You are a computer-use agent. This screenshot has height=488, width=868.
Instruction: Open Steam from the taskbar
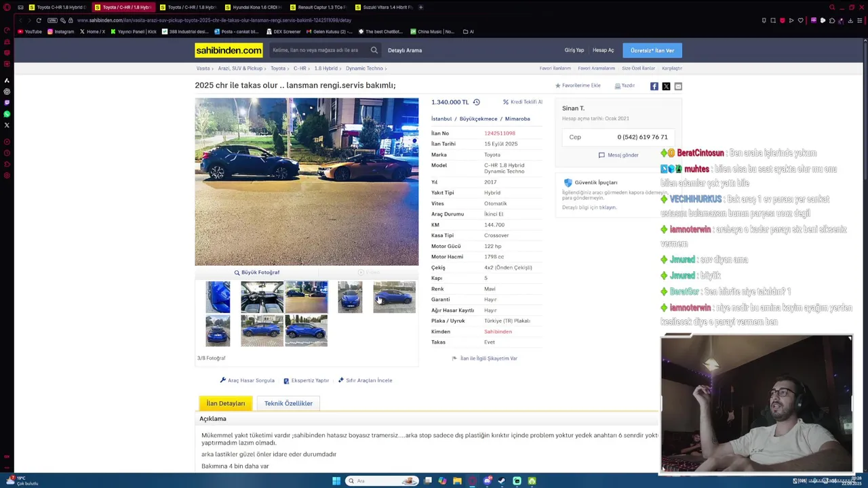[502, 481]
